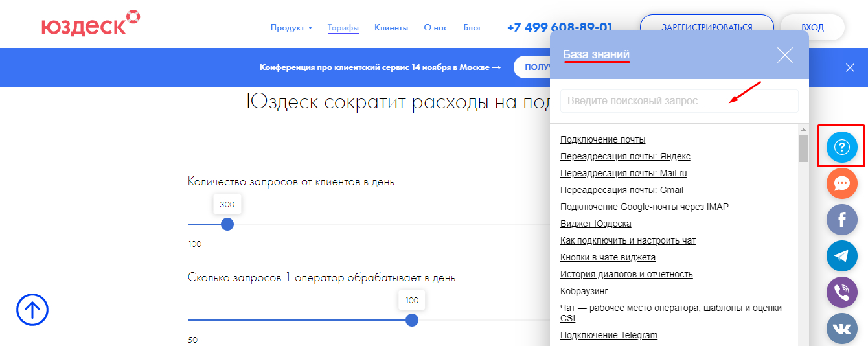Screen dimensions: 868x346
Task: Click the База знаний header link
Action: (x=596, y=55)
